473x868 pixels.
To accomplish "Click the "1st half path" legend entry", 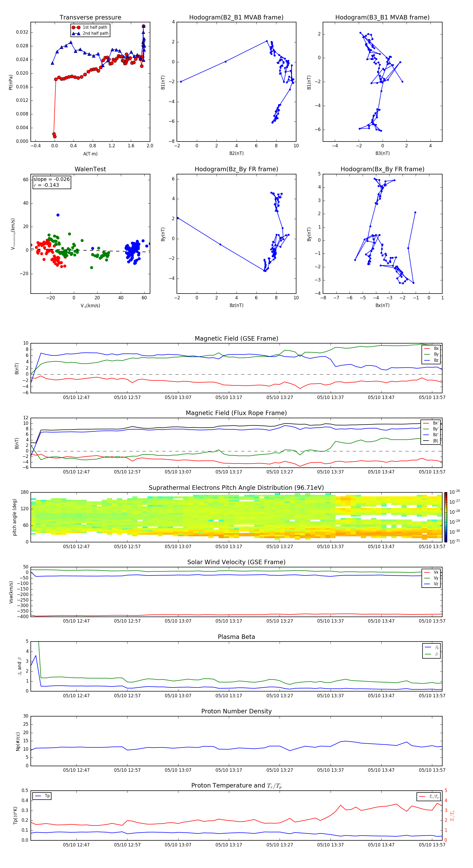I will (x=90, y=27).
